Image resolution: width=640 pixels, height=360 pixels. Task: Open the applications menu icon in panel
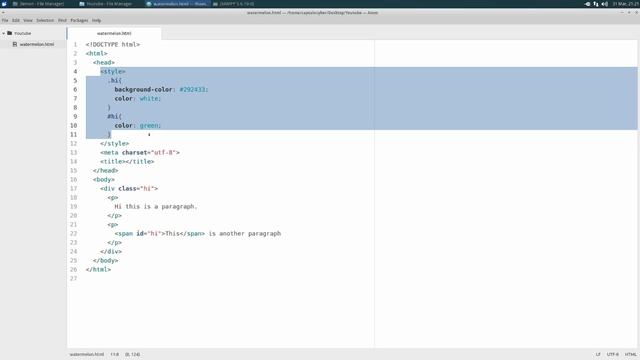pos(4,4)
